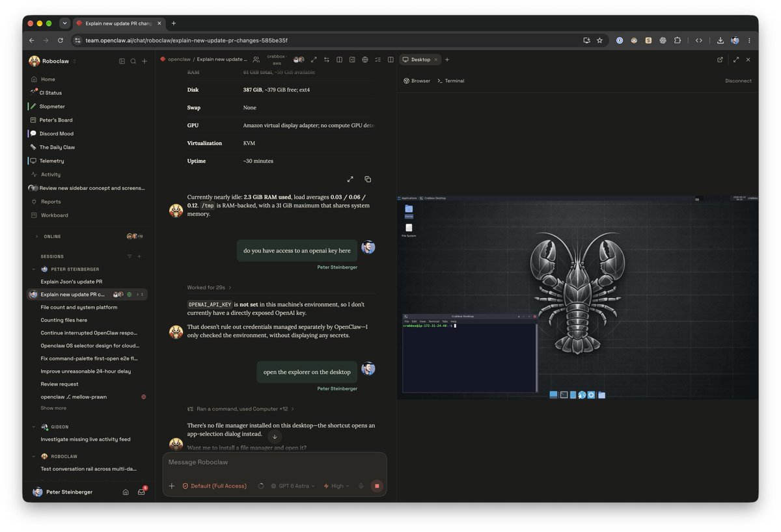Select the Desktop tab
Image resolution: width=781 pixels, height=532 pixels.
tap(420, 59)
